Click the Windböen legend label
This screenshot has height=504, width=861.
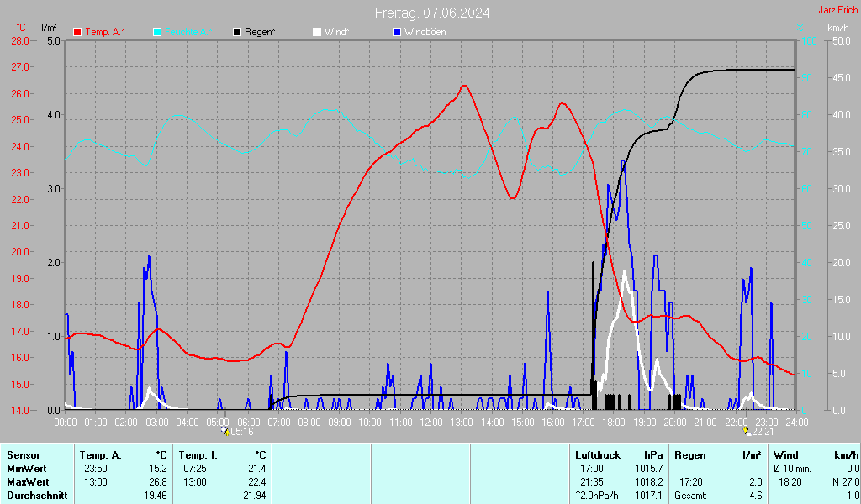tap(425, 32)
